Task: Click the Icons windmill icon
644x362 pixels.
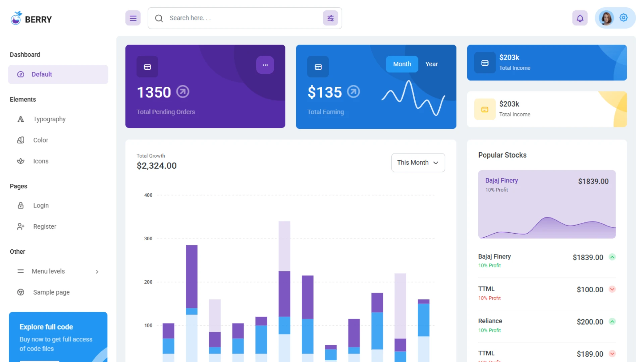Action: [21, 161]
